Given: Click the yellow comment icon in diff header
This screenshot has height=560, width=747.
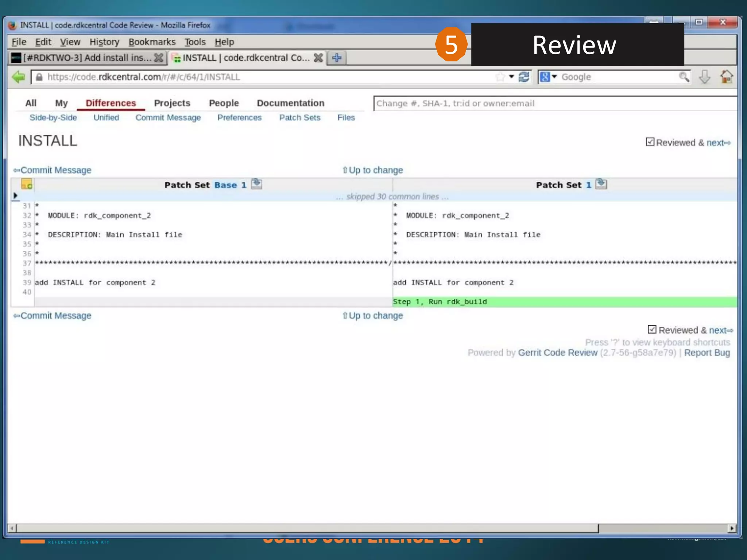Looking at the screenshot, I should pos(27,184).
